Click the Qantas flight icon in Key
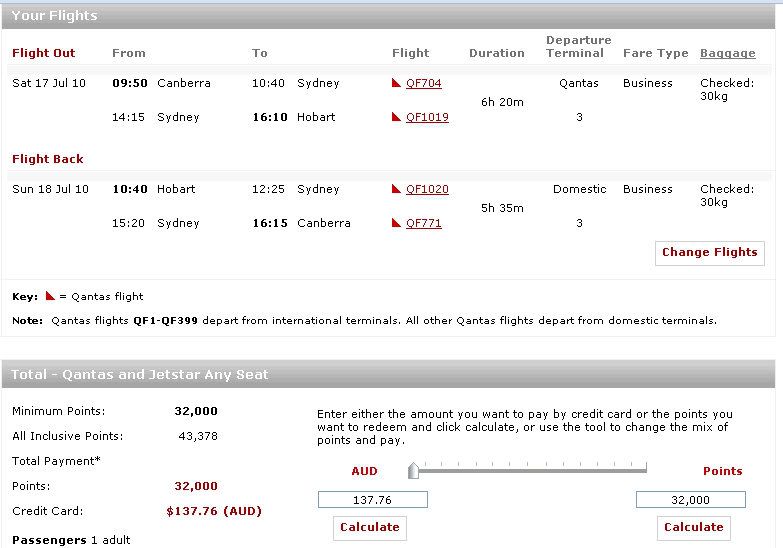The width and height of the screenshot is (783, 548). click(50, 296)
